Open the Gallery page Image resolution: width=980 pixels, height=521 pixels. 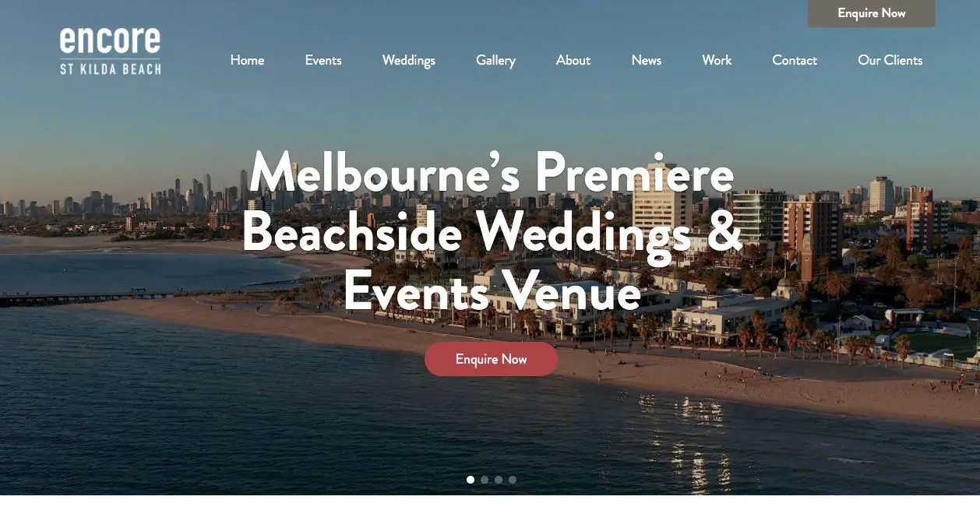[495, 60]
